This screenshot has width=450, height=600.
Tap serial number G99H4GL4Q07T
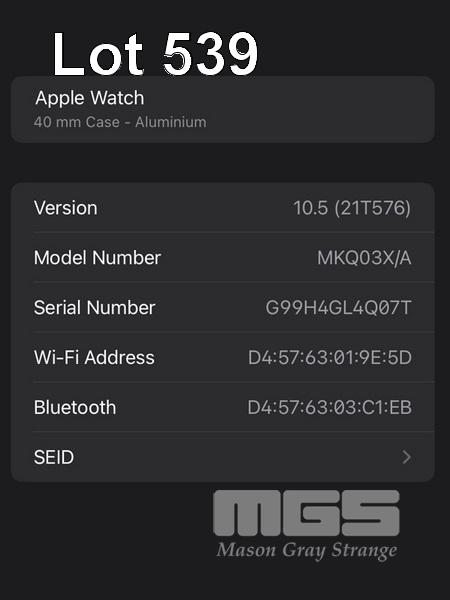click(x=339, y=307)
